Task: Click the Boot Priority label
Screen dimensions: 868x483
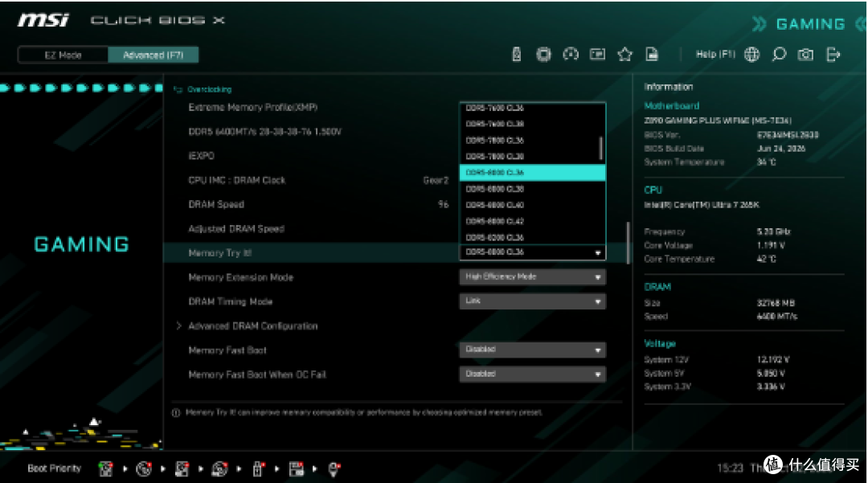Action: pyautogui.click(x=55, y=469)
